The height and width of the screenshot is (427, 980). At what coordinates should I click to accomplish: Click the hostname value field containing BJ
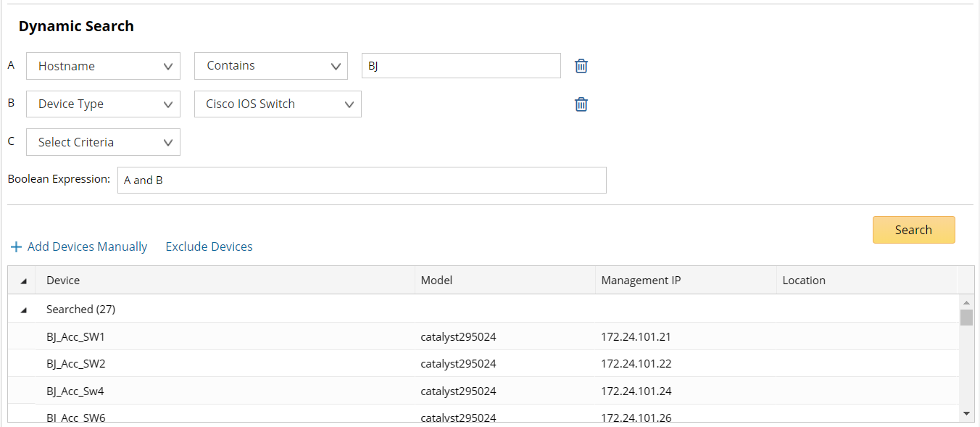point(461,66)
